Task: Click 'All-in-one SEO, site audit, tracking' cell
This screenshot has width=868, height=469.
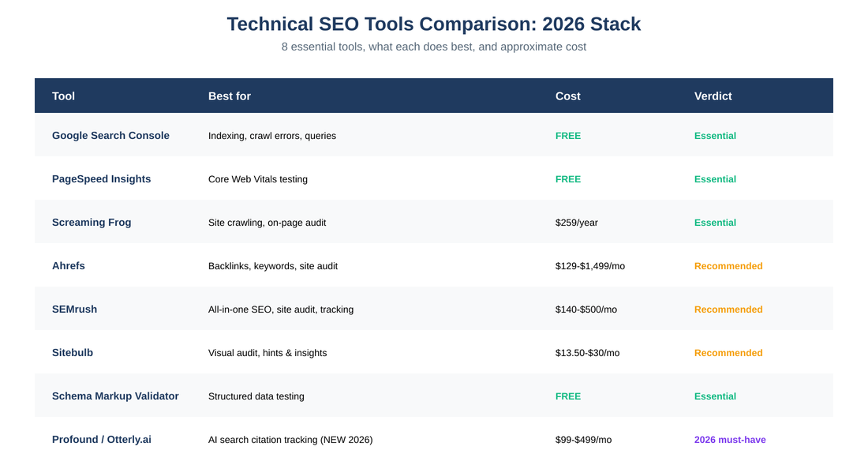Action: click(281, 310)
